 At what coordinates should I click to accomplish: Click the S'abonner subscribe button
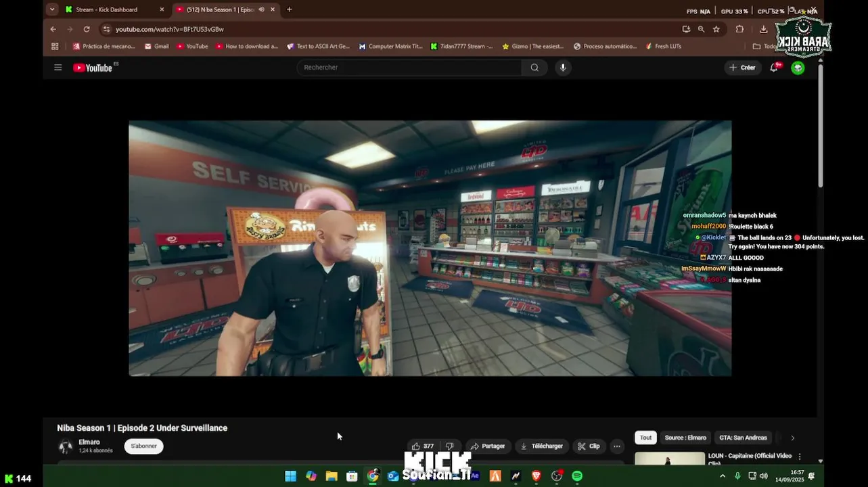(143, 446)
